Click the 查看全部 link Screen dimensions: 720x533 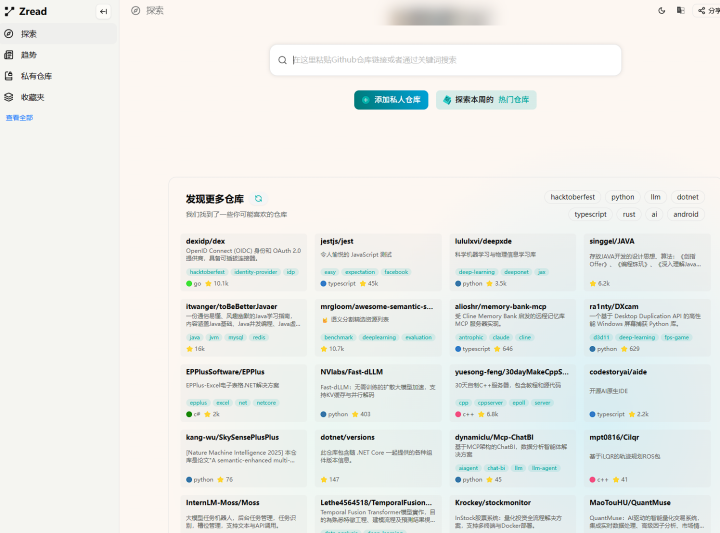coord(19,118)
